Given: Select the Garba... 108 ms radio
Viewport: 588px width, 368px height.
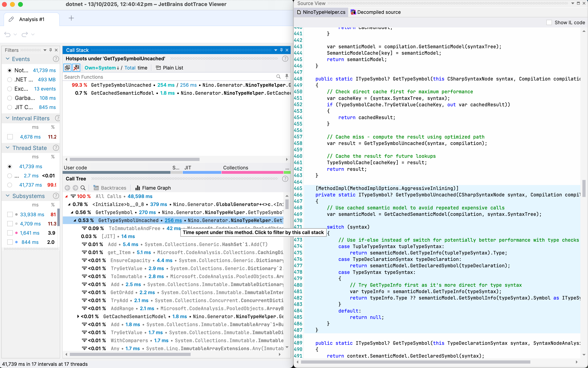Looking at the screenshot, I should (9, 98).
